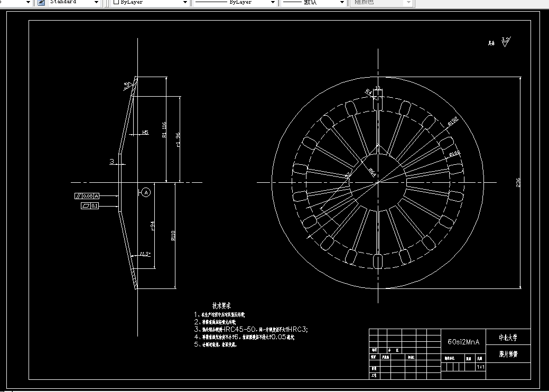
Task: Select the H5 dimension label
Action: point(145,132)
